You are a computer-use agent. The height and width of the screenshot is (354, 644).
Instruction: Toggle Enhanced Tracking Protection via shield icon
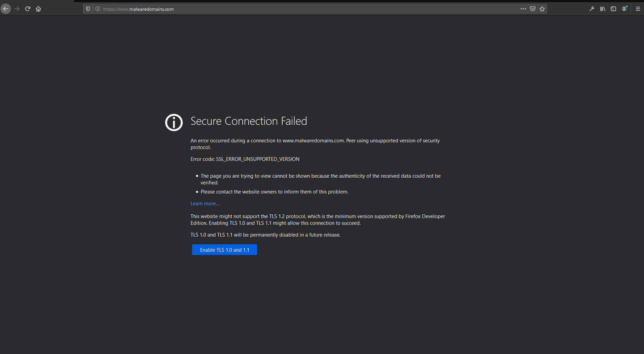pos(88,9)
